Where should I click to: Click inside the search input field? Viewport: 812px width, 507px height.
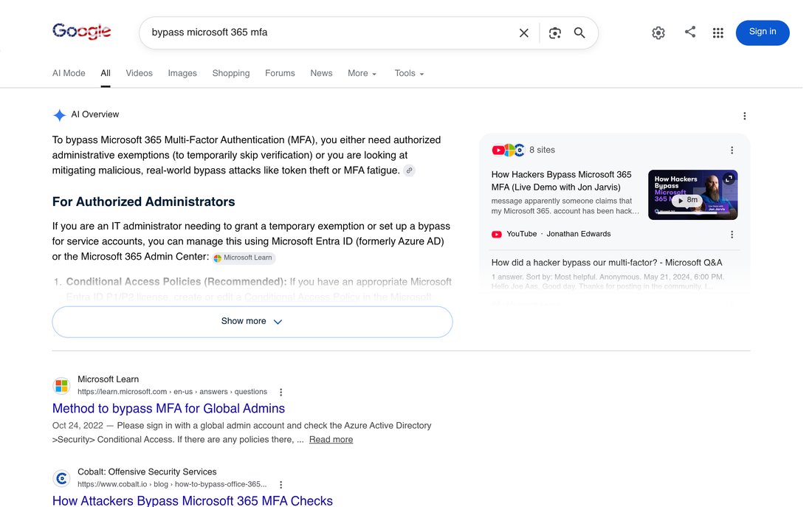pyautogui.click(x=331, y=32)
